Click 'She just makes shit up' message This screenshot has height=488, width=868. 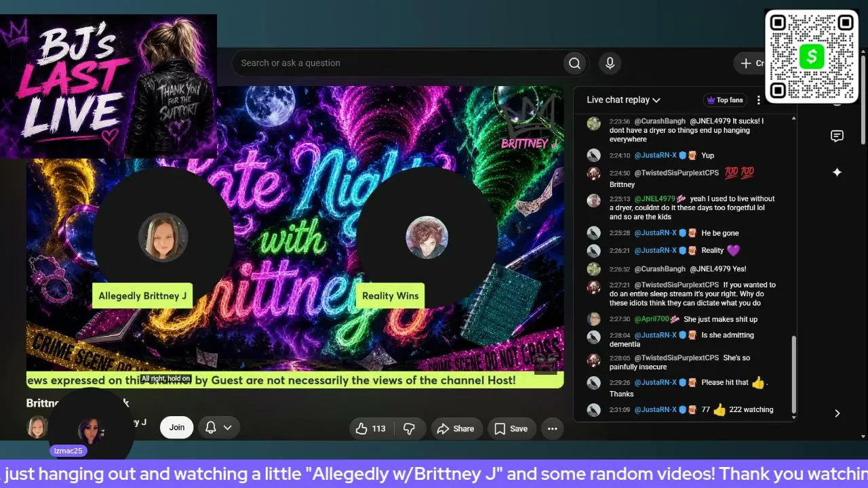(720, 319)
